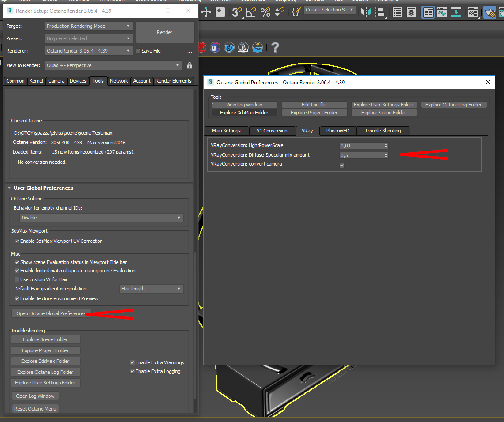
Task: Switch to the Devices tab
Action: [78, 81]
